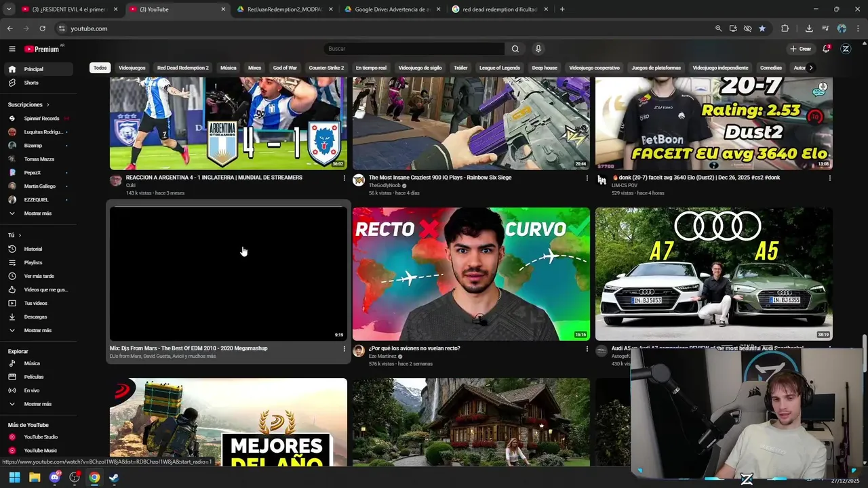The width and height of the screenshot is (868, 488).
Task: Switch to Google Drive Advertencia tab
Action: click(x=392, y=9)
